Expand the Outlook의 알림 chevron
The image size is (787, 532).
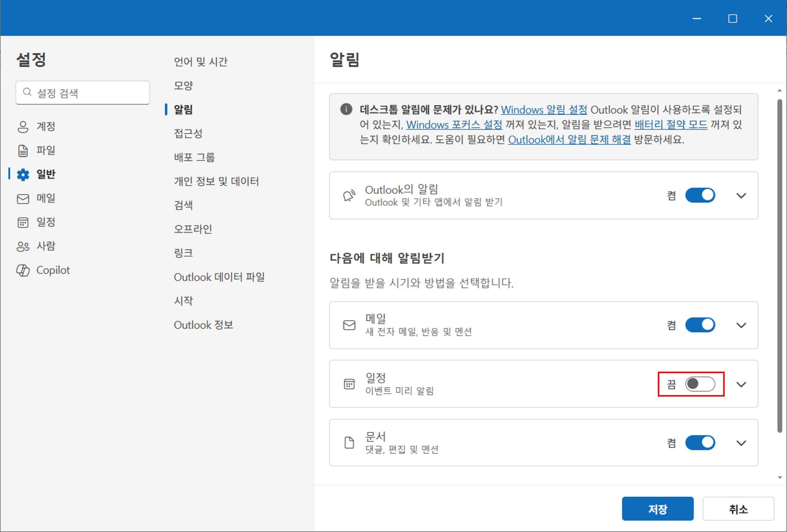click(x=741, y=196)
